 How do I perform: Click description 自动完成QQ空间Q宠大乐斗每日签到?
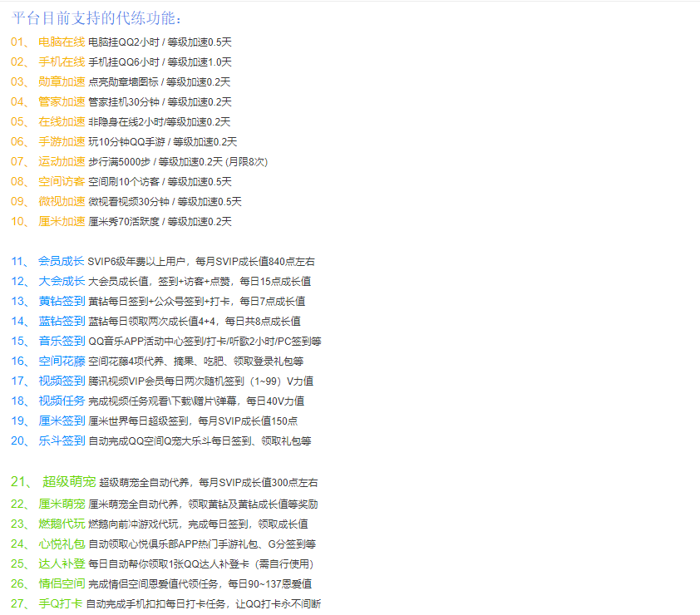click(x=200, y=441)
